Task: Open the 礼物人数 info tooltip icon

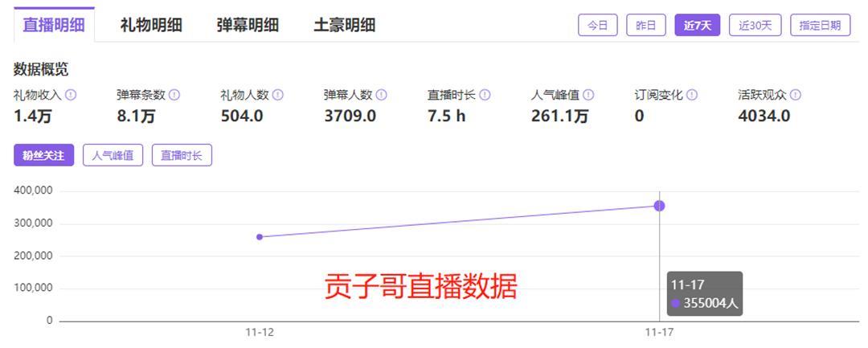Action: point(278,95)
